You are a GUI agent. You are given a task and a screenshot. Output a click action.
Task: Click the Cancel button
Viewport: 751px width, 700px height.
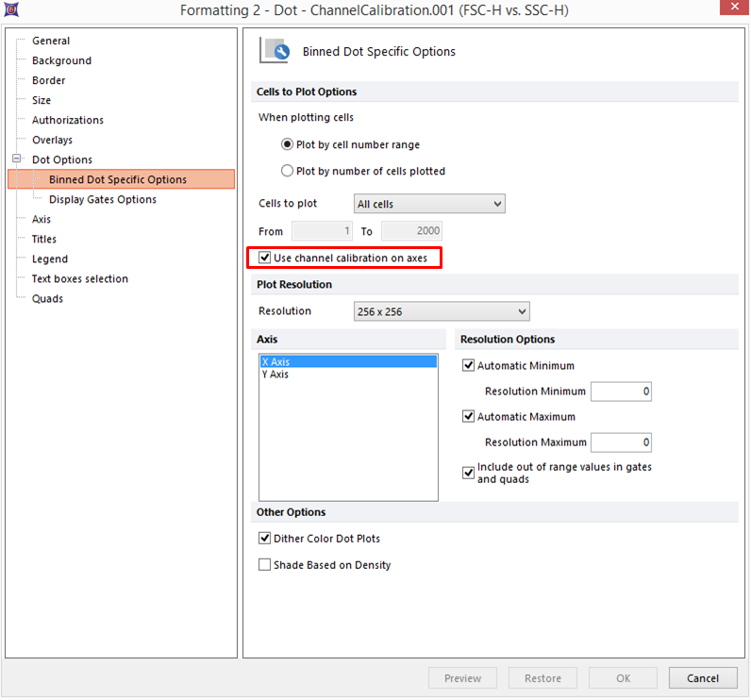[x=703, y=677]
